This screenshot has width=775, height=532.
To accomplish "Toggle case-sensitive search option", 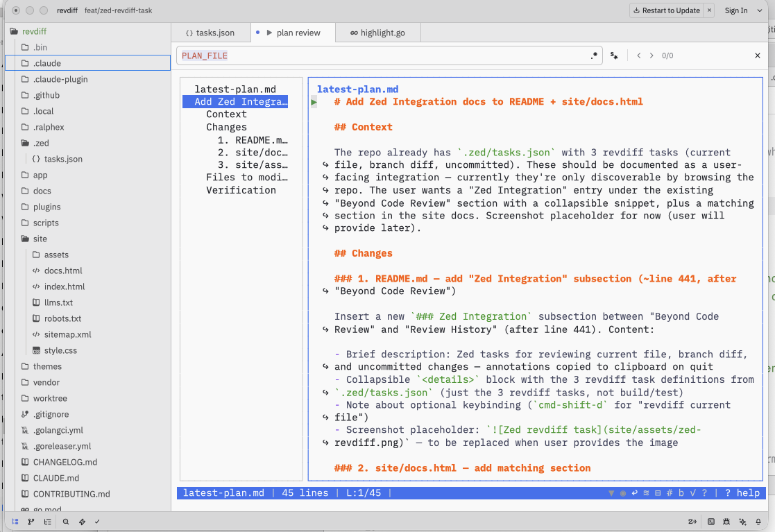I will pos(614,55).
